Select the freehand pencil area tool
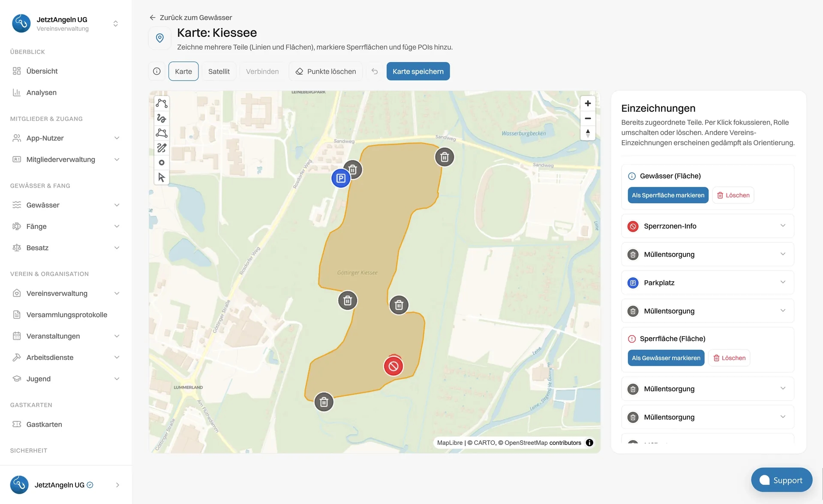The width and height of the screenshot is (823, 504). (x=162, y=148)
